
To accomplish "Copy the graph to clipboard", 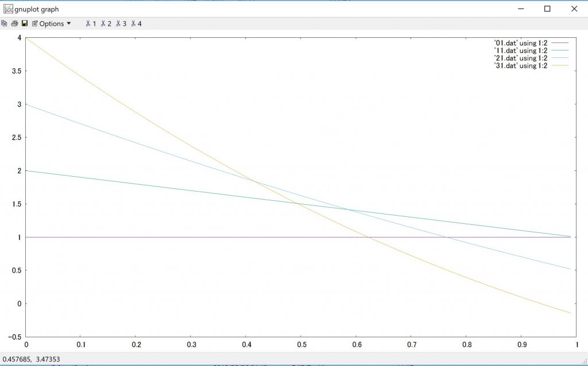I will tap(5, 24).
